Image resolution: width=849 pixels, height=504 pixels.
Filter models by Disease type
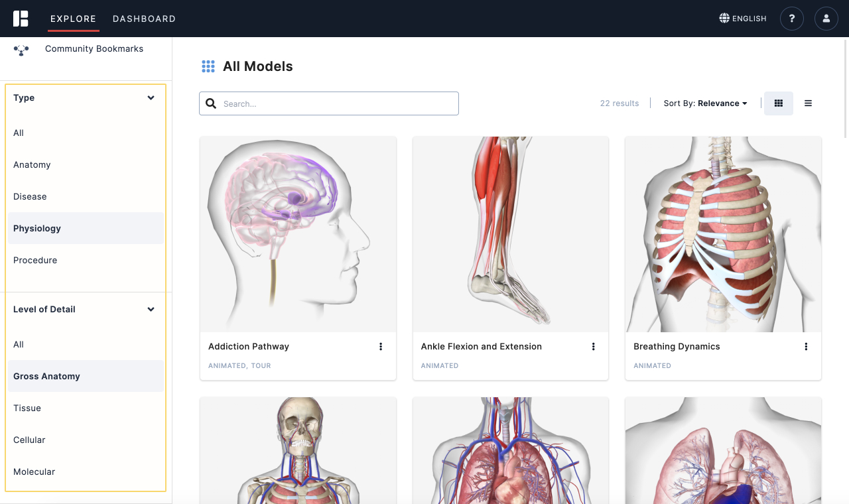point(86,196)
